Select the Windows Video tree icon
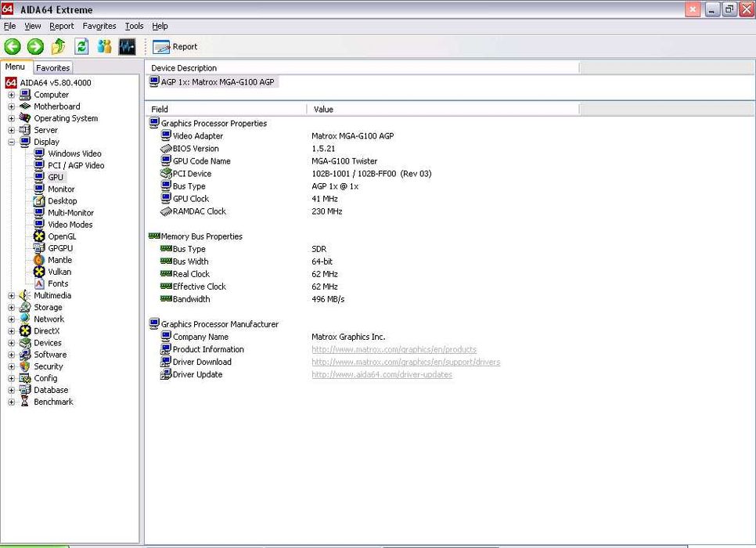This screenshot has height=548, width=756. pyautogui.click(x=39, y=153)
